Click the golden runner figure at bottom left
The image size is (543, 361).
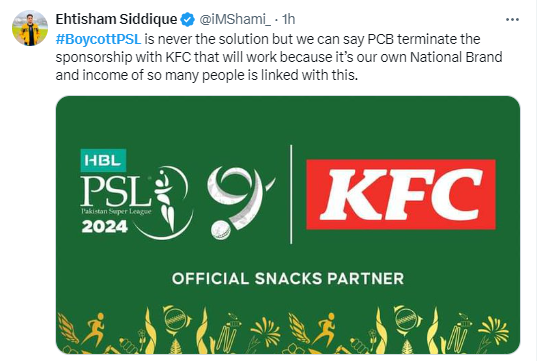(x=94, y=328)
